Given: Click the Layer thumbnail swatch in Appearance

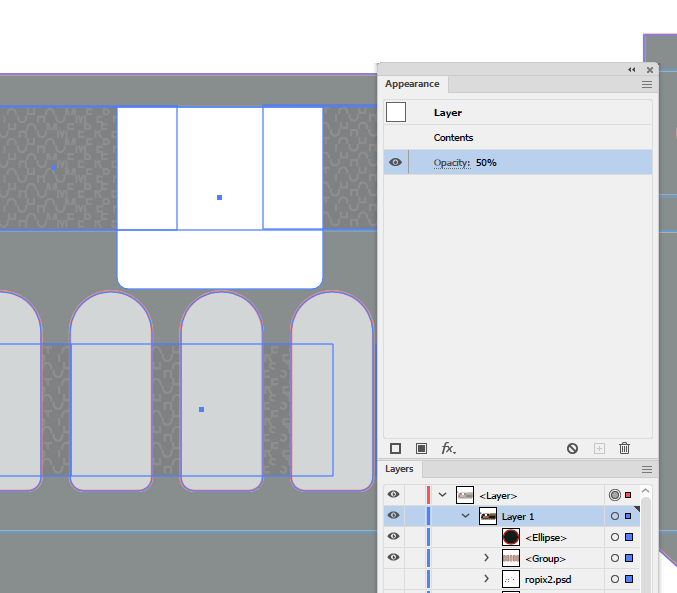Looking at the screenshot, I should [x=396, y=112].
